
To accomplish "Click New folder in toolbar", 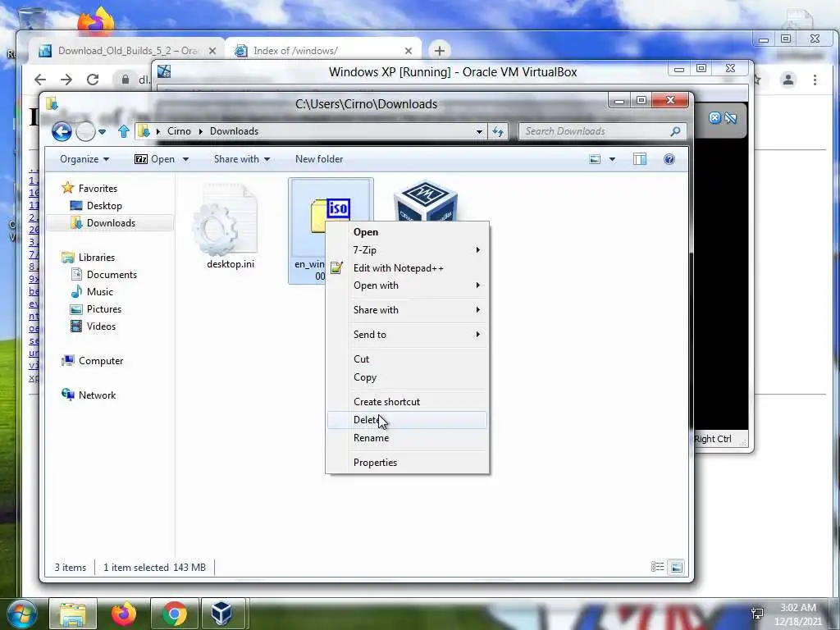I will pos(319,159).
